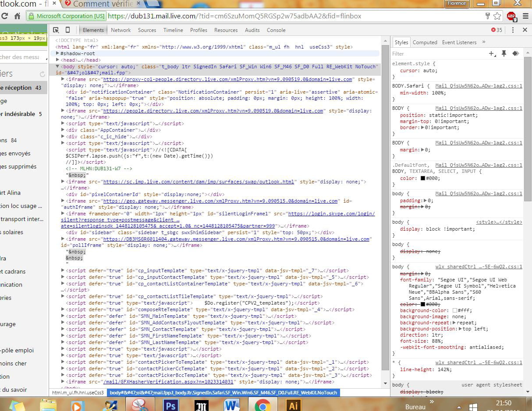Open the Windows icon in system tray
532x411 pixels.
click(x=474, y=407)
